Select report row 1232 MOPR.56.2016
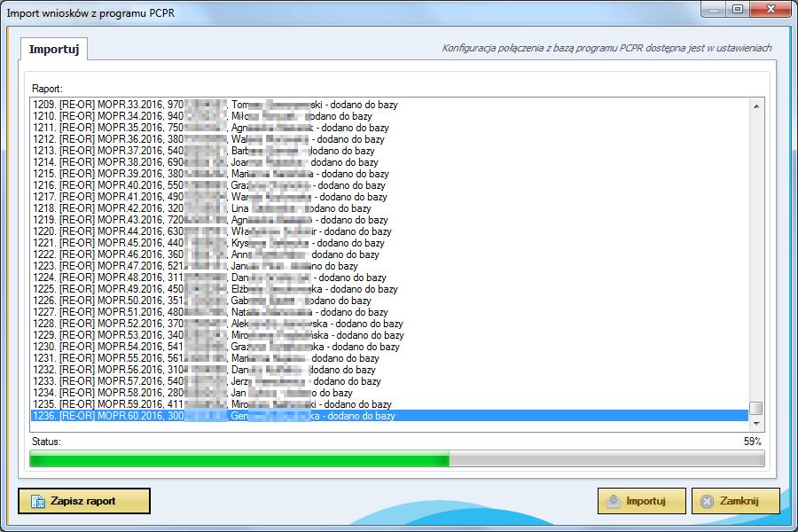Image resolution: width=798 pixels, height=532 pixels. 389,370
